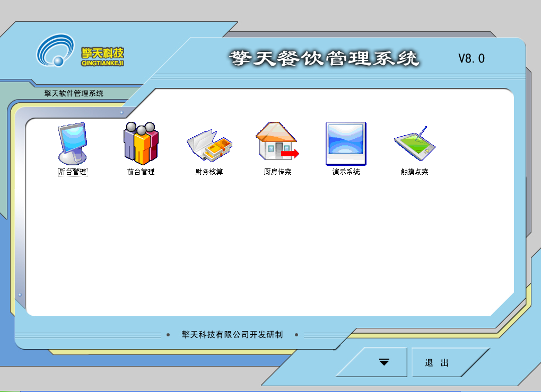Open the 厨房传菜 house icon
The image size is (541, 392).
277,143
